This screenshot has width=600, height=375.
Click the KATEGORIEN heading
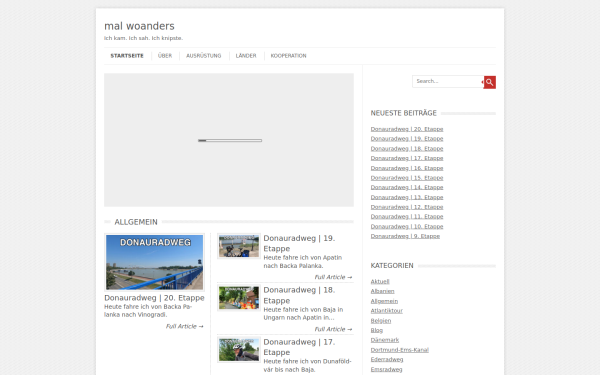392,266
